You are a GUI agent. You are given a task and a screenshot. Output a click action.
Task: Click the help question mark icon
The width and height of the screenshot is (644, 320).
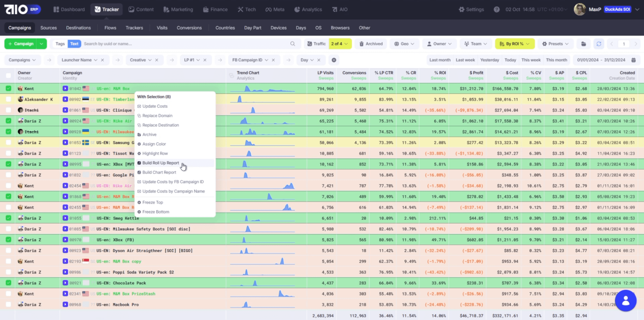pyautogui.click(x=496, y=9)
